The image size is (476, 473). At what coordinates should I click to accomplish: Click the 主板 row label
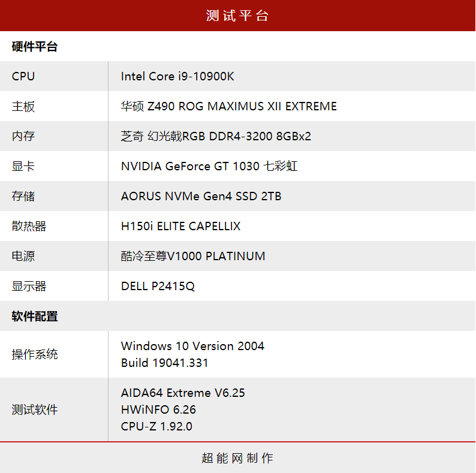coord(23,106)
